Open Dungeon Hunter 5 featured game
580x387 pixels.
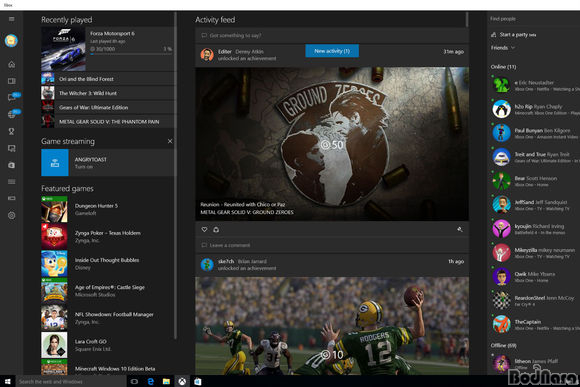[x=107, y=209]
